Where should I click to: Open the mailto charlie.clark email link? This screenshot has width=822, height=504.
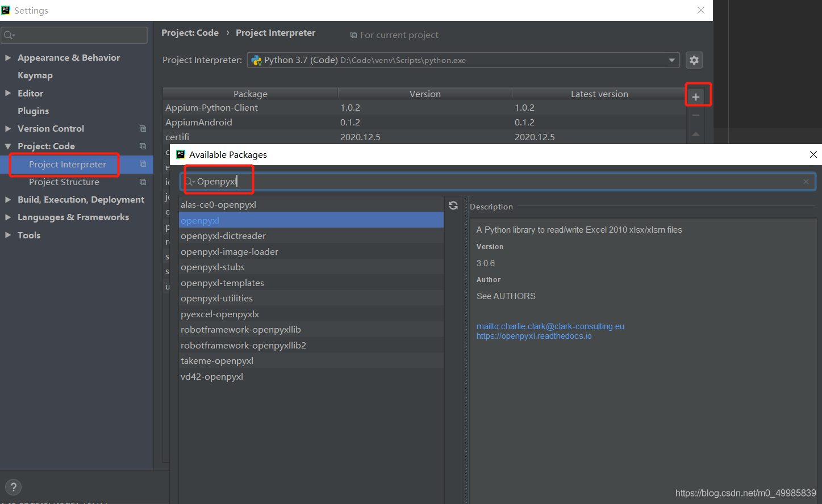[550, 326]
